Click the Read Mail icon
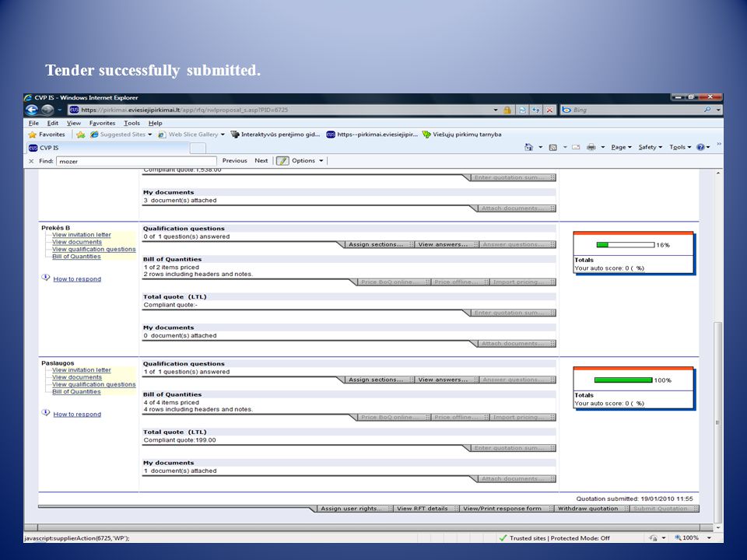The height and width of the screenshot is (560, 747). coord(576,147)
